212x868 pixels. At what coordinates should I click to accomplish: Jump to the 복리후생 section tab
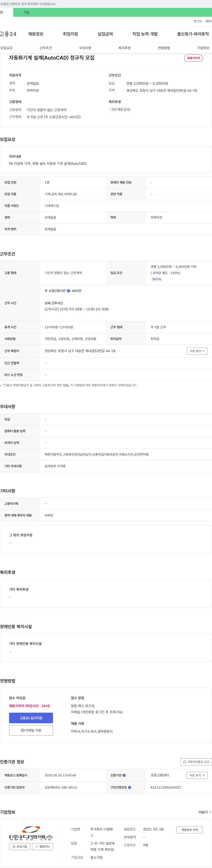click(124, 48)
